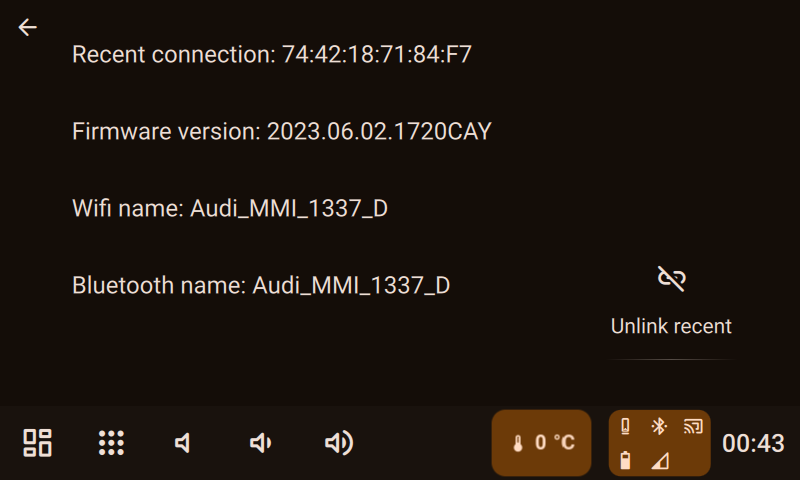This screenshot has width=800, height=480.
Task: Raise the volume with the volume-up icon
Action: 339,443
